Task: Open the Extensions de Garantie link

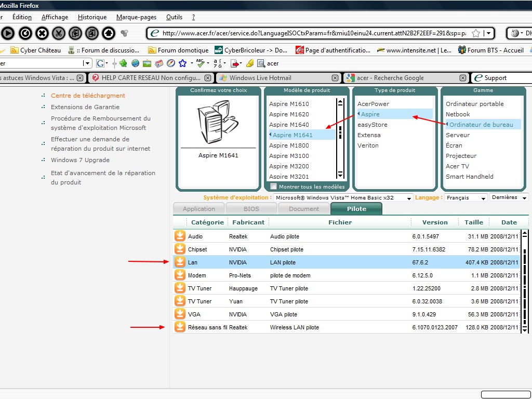Action: point(85,107)
